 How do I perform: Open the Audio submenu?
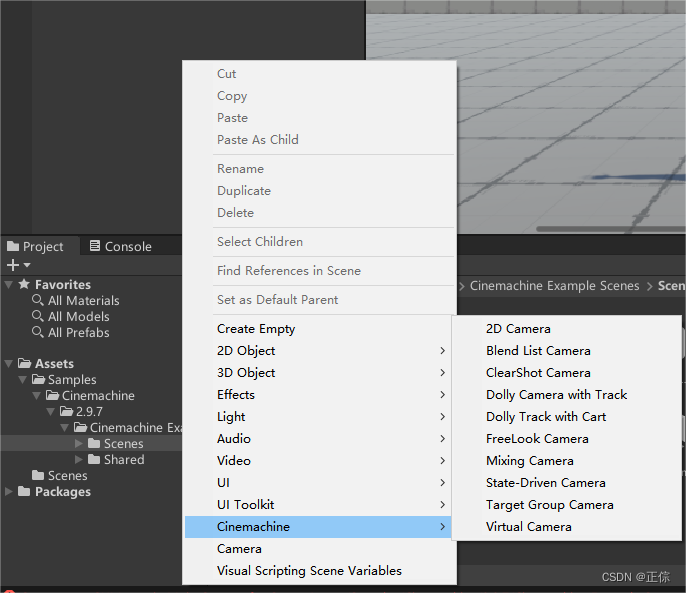point(319,439)
